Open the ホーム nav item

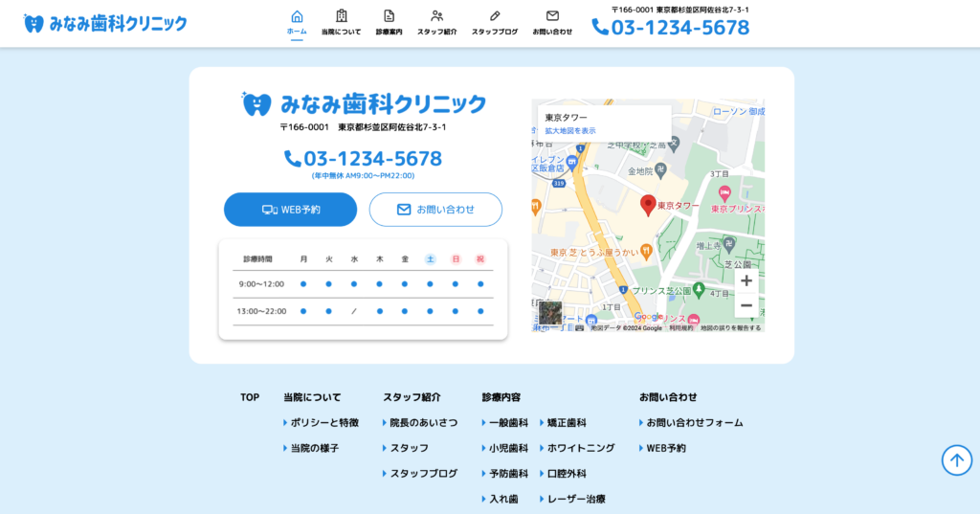pyautogui.click(x=297, y=23)
